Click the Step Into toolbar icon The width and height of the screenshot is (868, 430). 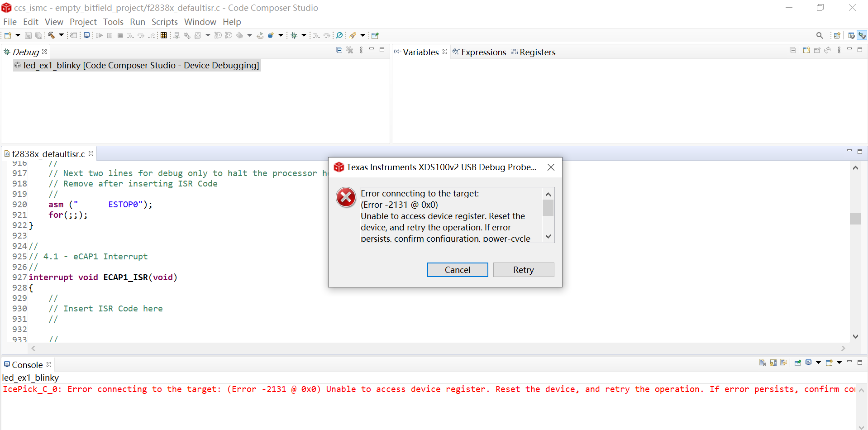click(130, 35)
